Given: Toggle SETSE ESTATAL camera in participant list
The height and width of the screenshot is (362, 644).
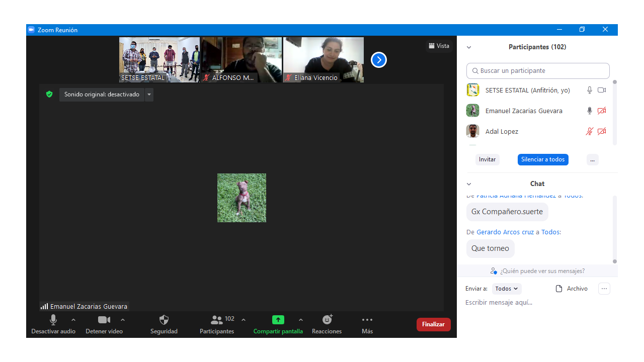Looking at the screenshot, I should point(602,90).
